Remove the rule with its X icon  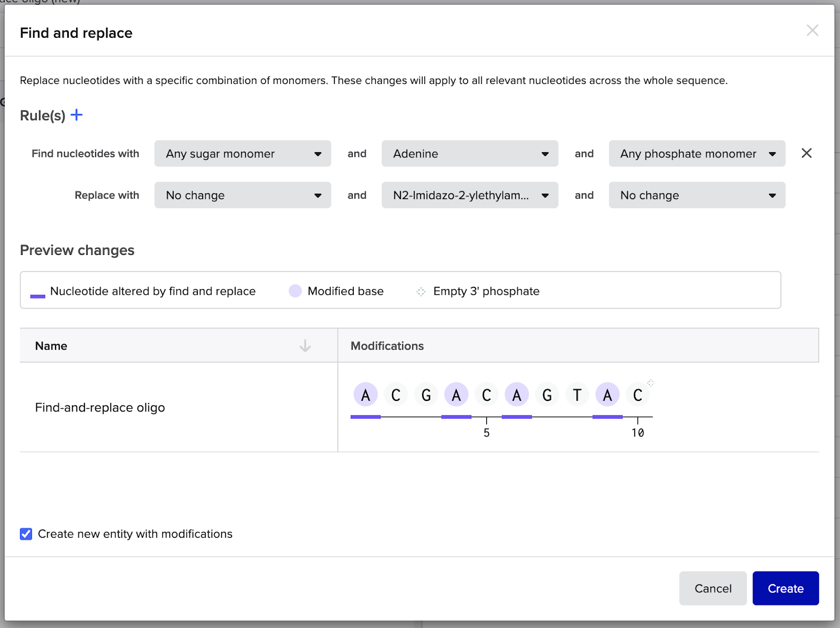807,153
